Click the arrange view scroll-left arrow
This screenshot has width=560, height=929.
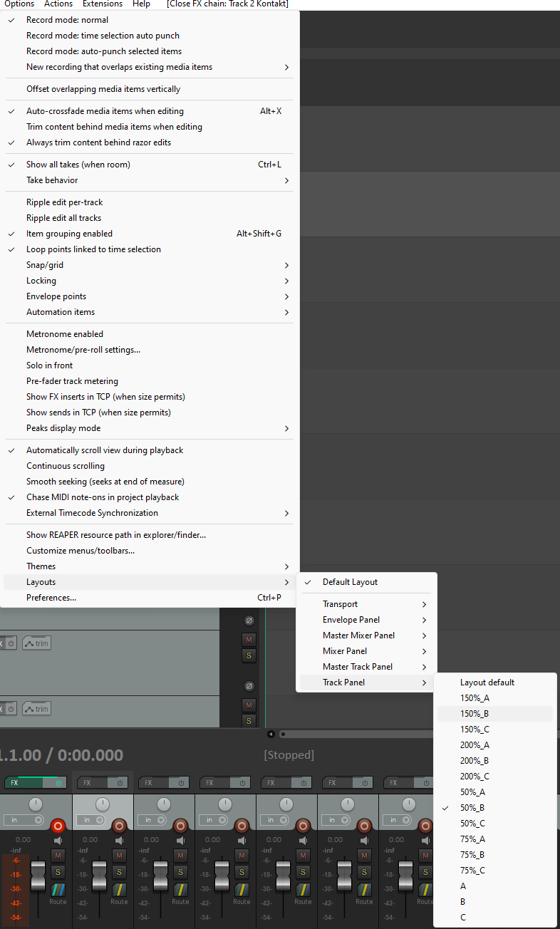click(x=271, y=734)
